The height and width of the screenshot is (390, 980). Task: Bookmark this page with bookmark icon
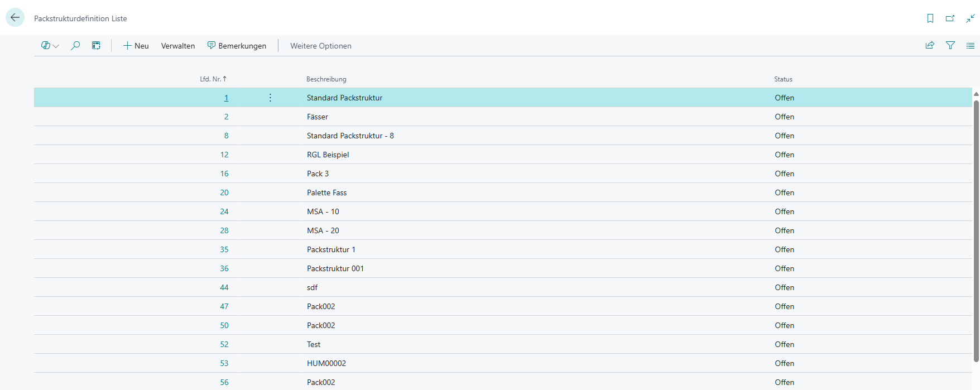tap(930, 18)
